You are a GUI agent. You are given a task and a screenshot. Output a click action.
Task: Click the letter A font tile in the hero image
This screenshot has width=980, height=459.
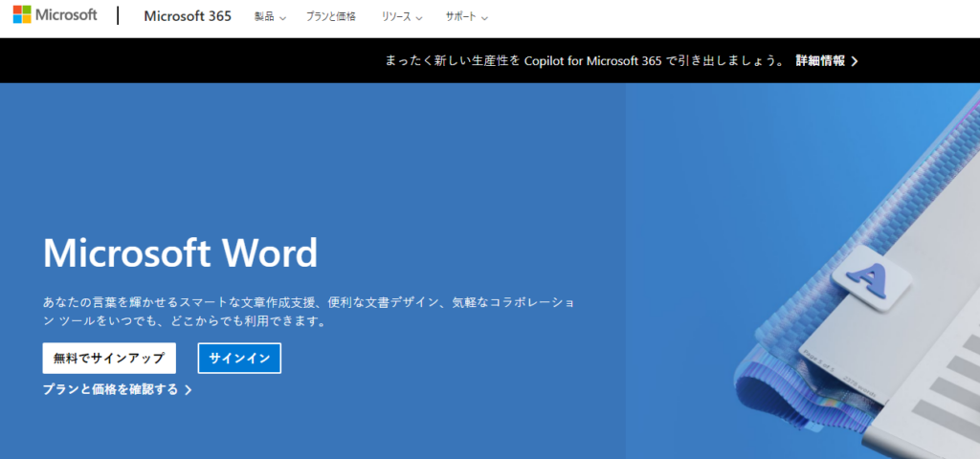871,279
